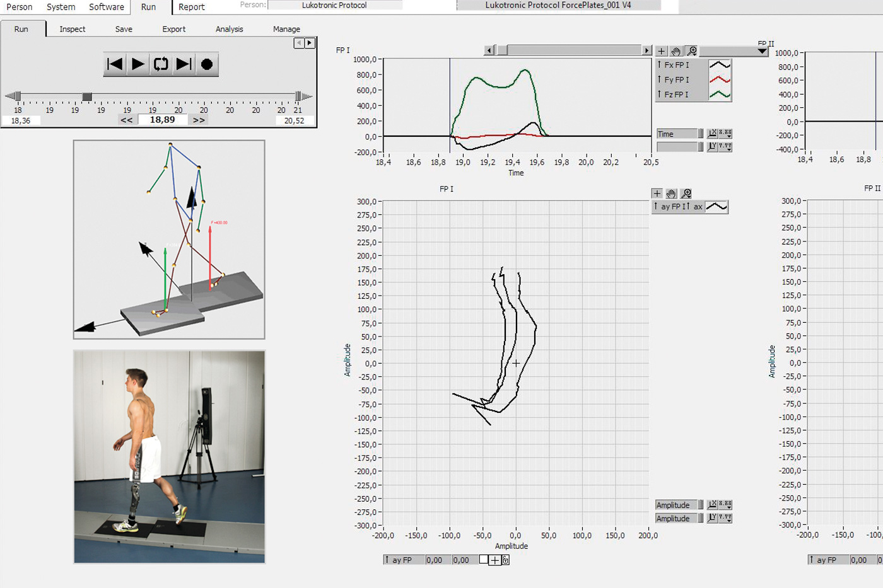Image resolution: width=883 pixels, height=588 pixels.
Task: Toggle lock beside second Amplitude field
Action: [x=701, y=518]
